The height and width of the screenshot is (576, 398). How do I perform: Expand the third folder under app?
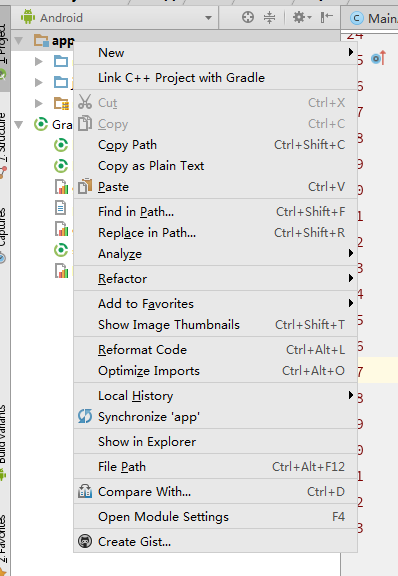(39, 103)
